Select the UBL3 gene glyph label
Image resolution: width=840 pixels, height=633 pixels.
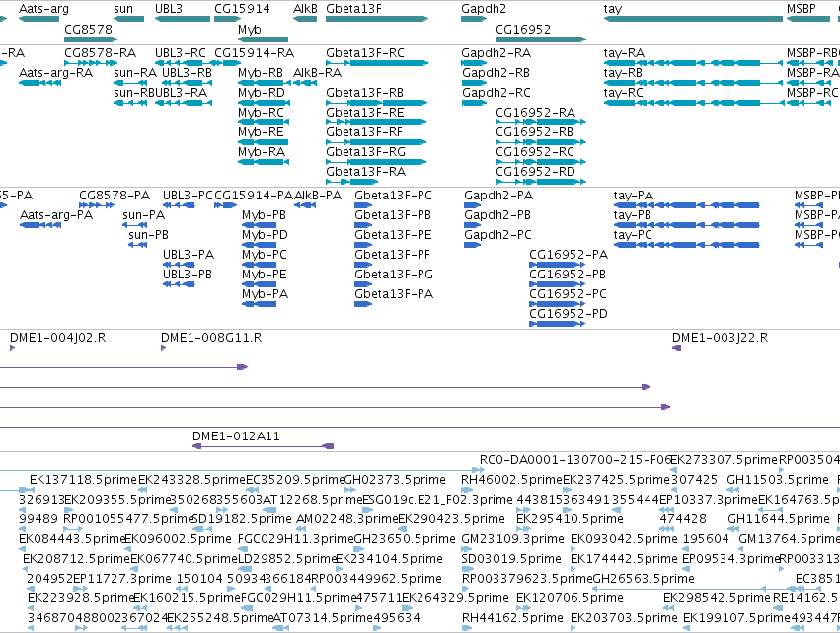168,9
